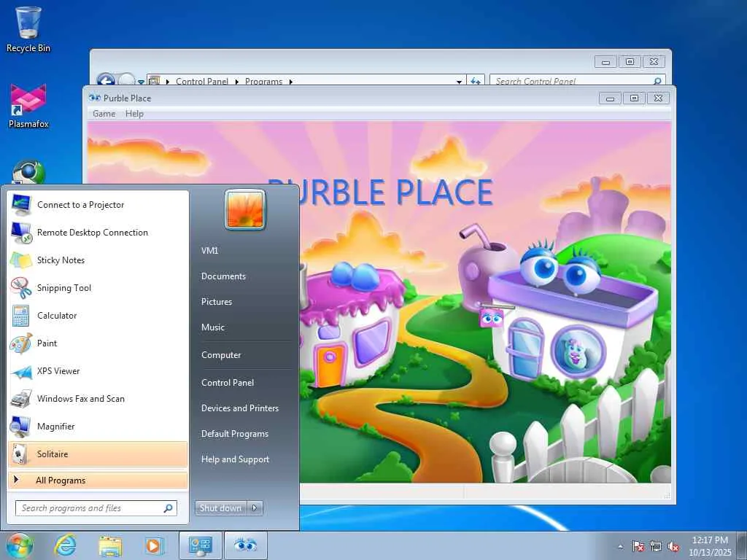
Task: Click the Shut down button
Action: [220, 508]
